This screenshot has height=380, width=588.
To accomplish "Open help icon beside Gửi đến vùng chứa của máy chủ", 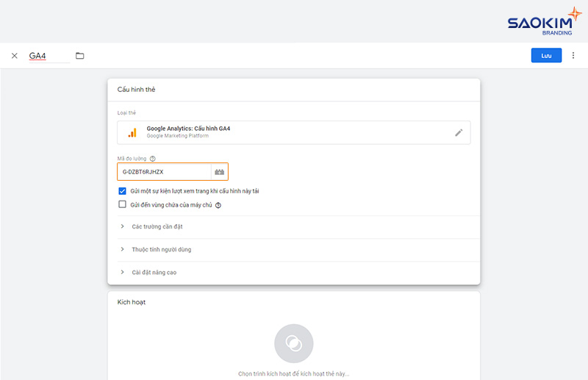I will point(218,205).
